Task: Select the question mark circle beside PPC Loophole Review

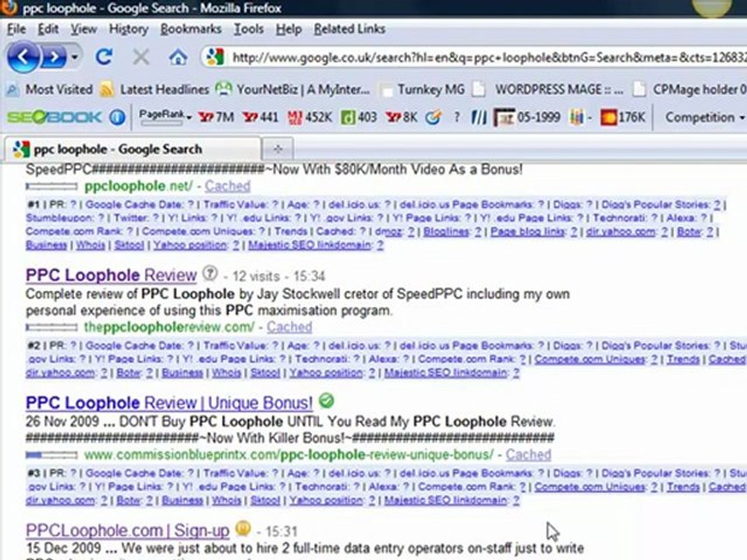Action: click(x=209, y=273)
